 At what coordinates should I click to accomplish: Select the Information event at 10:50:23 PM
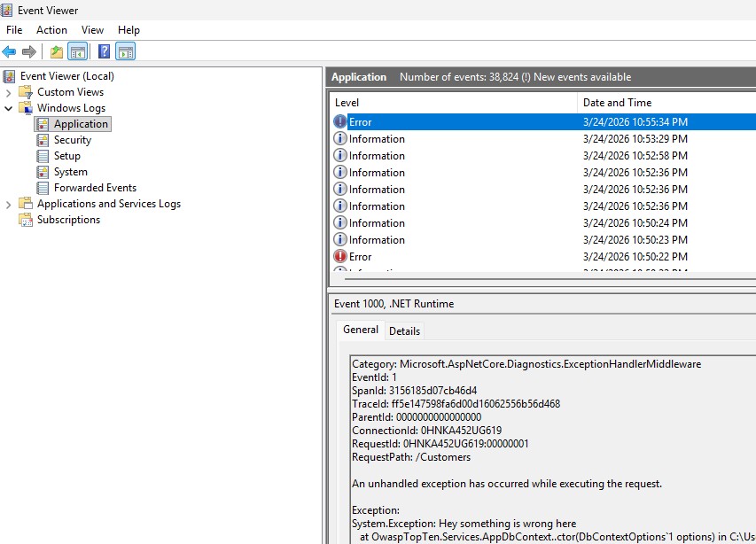point(543,239)
